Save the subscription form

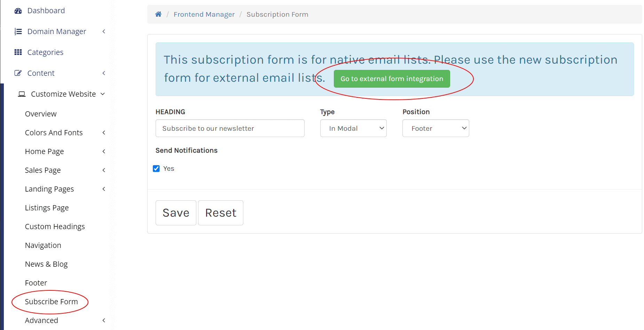pos(176,213)
